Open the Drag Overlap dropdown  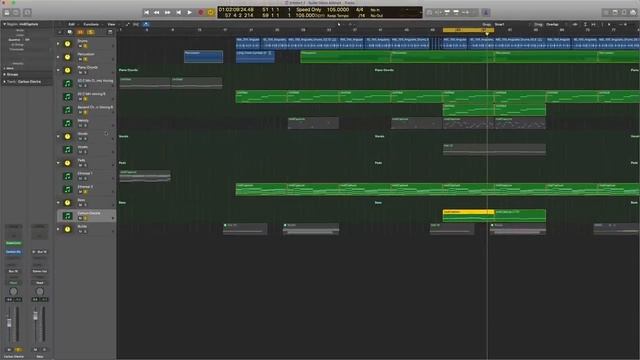coord(553,24)
